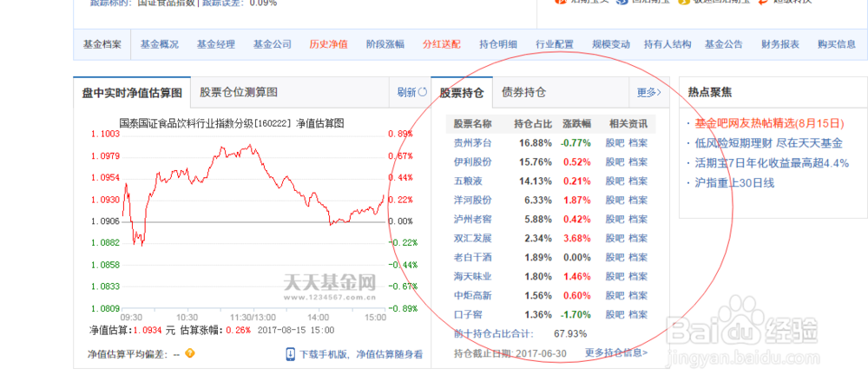Open 双汇发展 stock link
The height and width of the screenshot is (388, 868).
point(472,238)
